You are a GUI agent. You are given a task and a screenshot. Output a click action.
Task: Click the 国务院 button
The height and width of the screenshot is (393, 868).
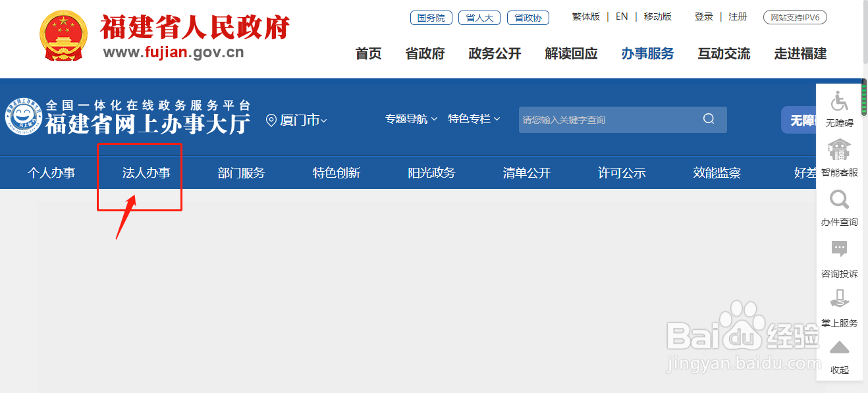431,18
